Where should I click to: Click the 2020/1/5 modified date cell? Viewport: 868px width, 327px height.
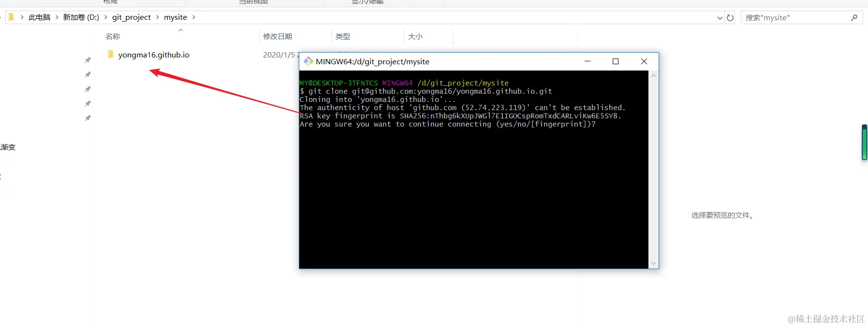click(x=281, y=55)
